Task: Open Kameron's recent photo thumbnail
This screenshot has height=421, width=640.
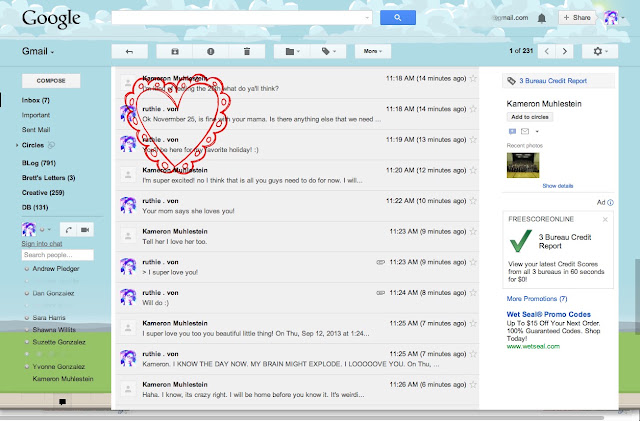Action: click(x=523, y=165)
